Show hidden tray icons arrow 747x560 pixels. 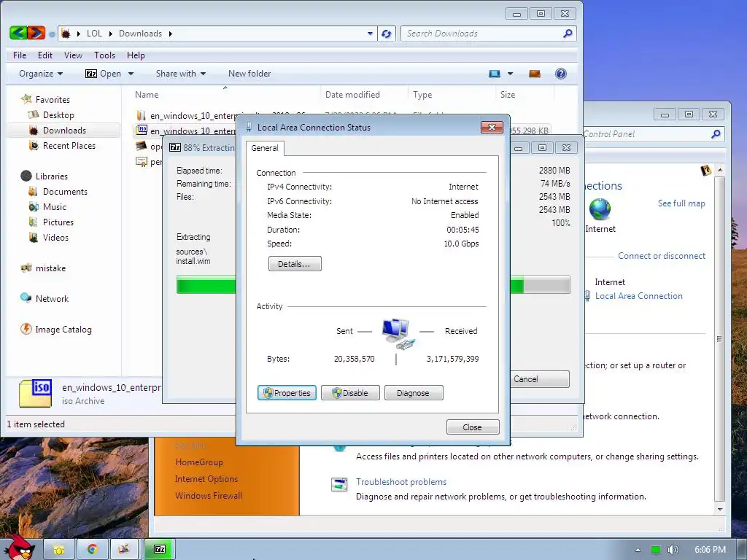pos(638,550)
